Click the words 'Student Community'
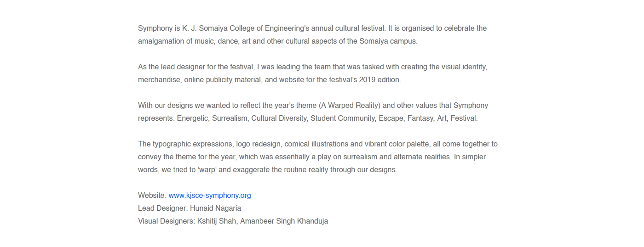 click(343, 118)
